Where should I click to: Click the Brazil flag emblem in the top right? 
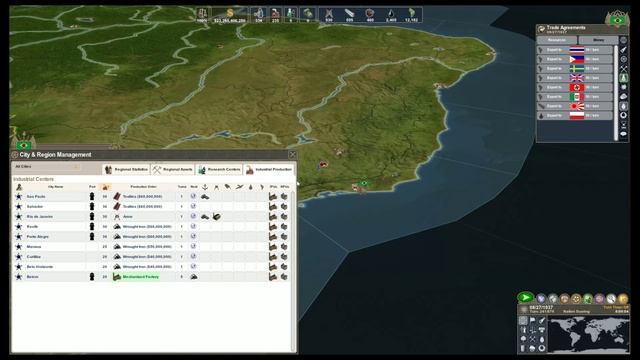pos(618,20)
